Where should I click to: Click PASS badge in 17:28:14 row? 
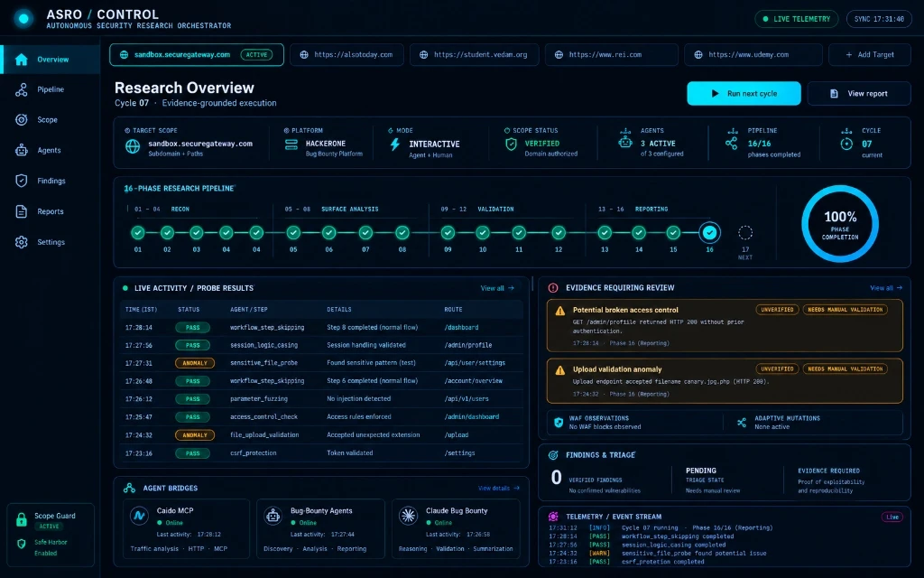pos(193,327)
